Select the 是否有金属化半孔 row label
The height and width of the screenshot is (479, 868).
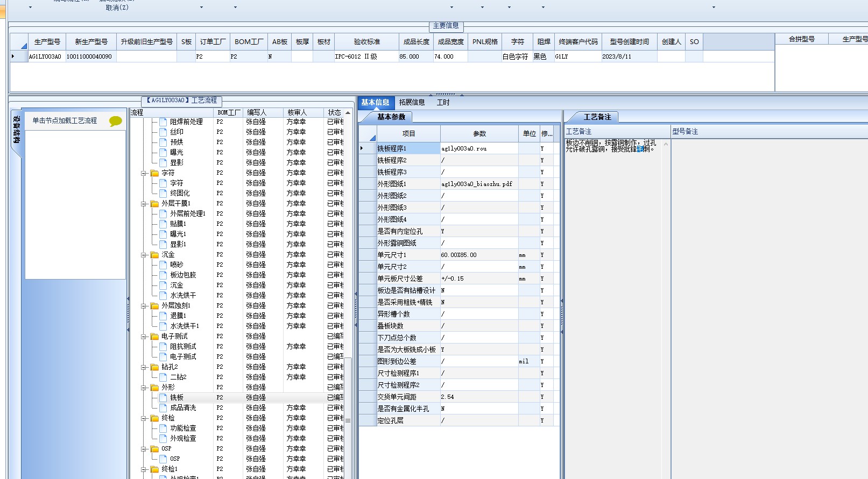coord(408,409)
